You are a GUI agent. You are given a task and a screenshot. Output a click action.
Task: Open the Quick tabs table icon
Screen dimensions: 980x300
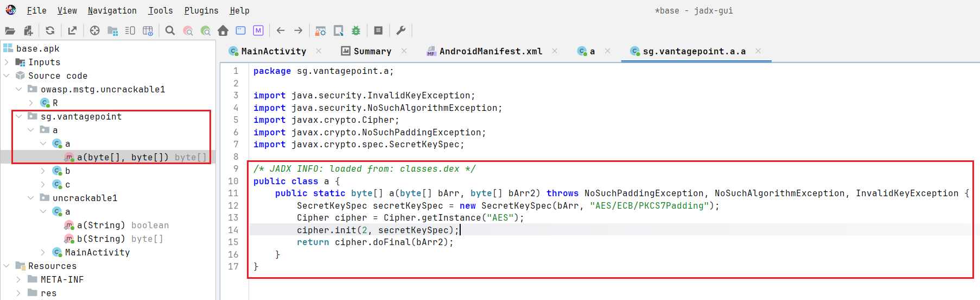click(148, 30)
